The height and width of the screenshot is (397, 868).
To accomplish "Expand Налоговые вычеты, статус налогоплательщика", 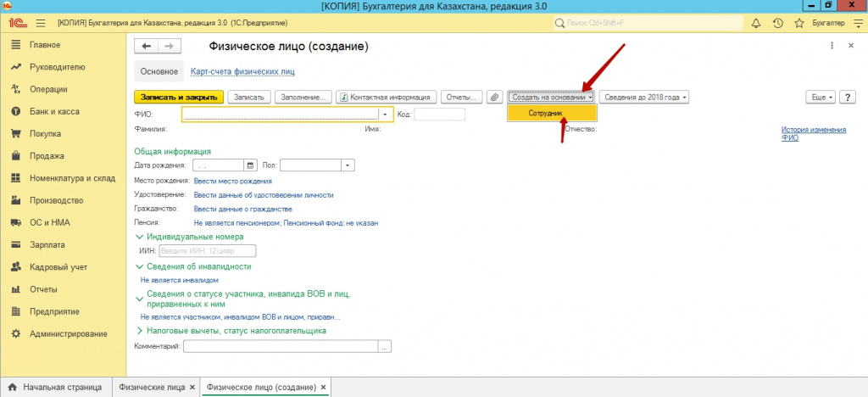I will click(x=139, y=331).
